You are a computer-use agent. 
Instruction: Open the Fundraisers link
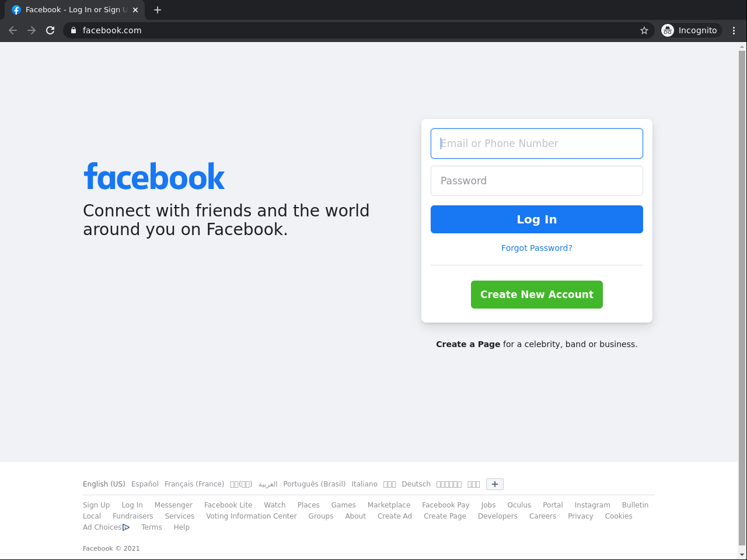coord(133,516)
